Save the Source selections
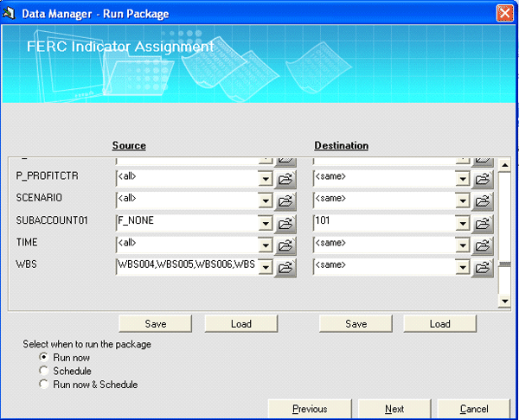 pos(155,324)
